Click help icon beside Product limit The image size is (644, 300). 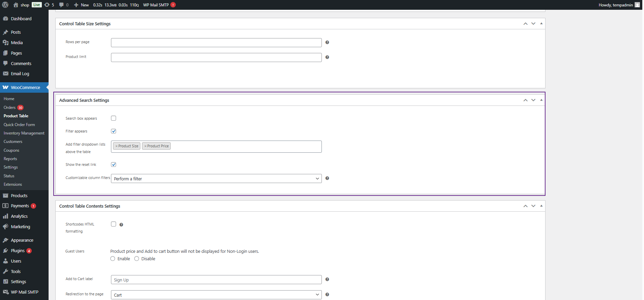coord(327,57)
